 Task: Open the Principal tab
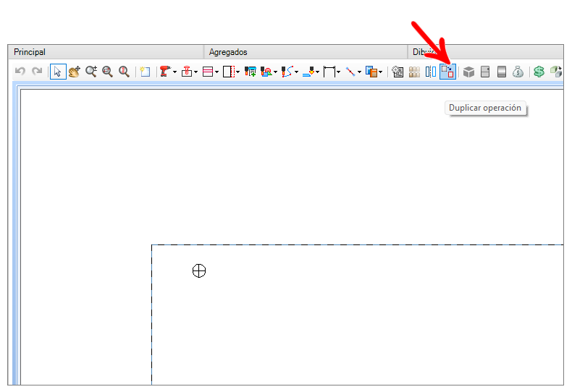click(x=106, y=52)
